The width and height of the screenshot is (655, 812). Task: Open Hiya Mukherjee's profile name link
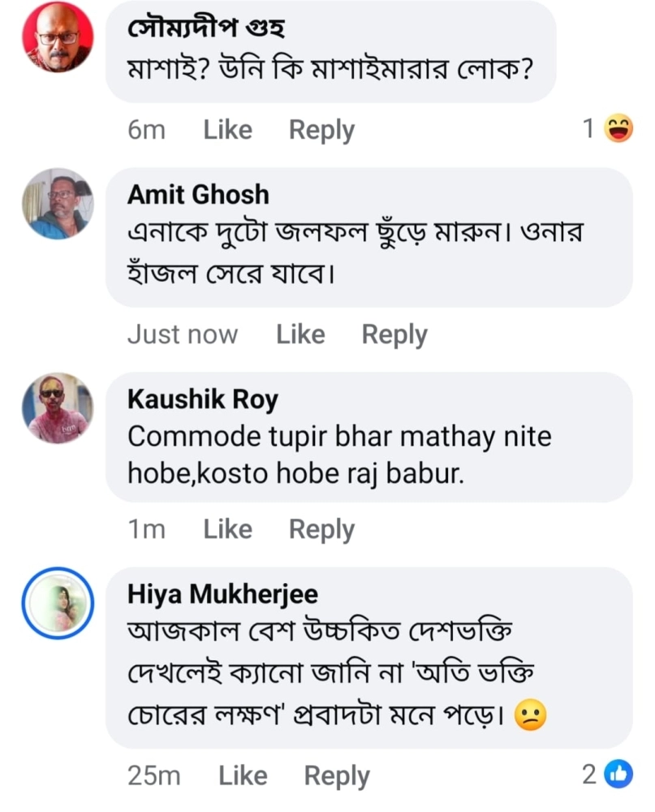[x=222, y=594]
